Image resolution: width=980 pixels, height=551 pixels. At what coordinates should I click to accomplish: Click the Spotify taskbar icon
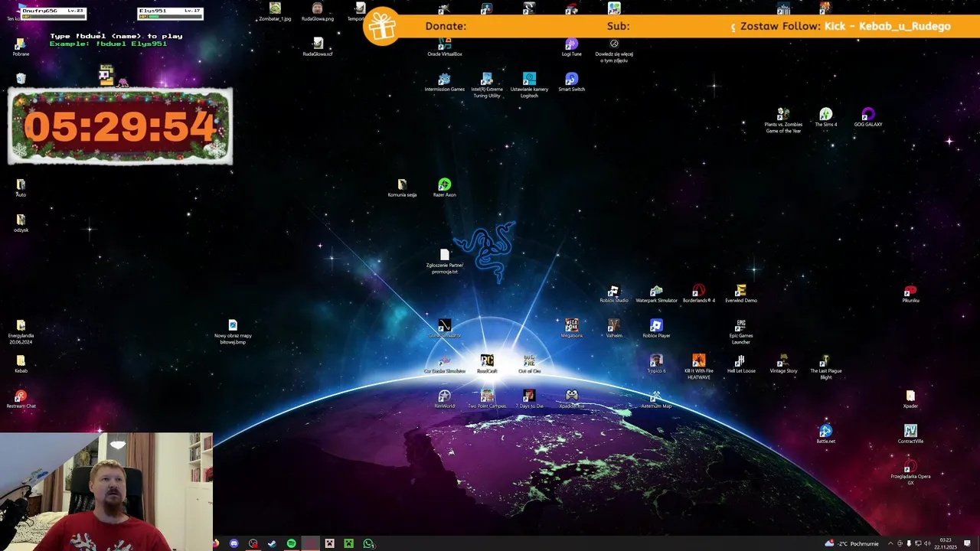point(292,543)
